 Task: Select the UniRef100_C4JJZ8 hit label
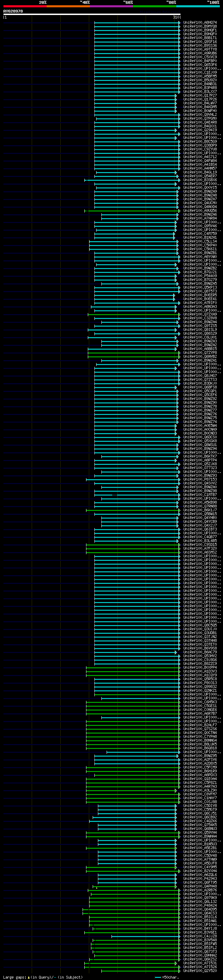point(200,936)
